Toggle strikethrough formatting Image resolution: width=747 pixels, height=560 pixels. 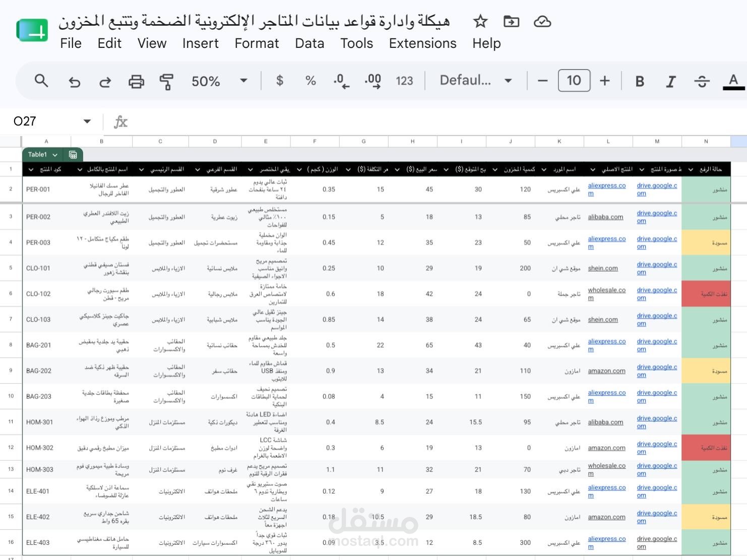click(x=702, y=81)
